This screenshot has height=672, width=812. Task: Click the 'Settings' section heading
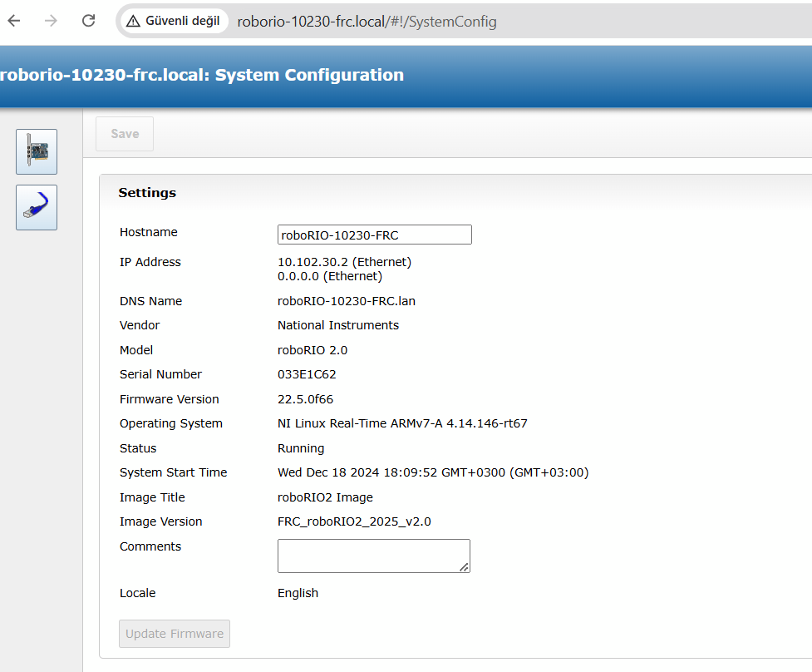point(147,193)
